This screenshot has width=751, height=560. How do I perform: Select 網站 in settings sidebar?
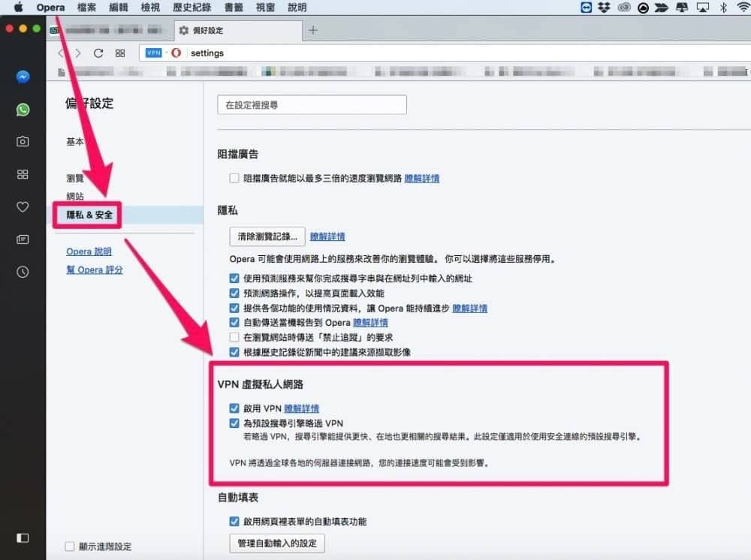pos(74,196)
